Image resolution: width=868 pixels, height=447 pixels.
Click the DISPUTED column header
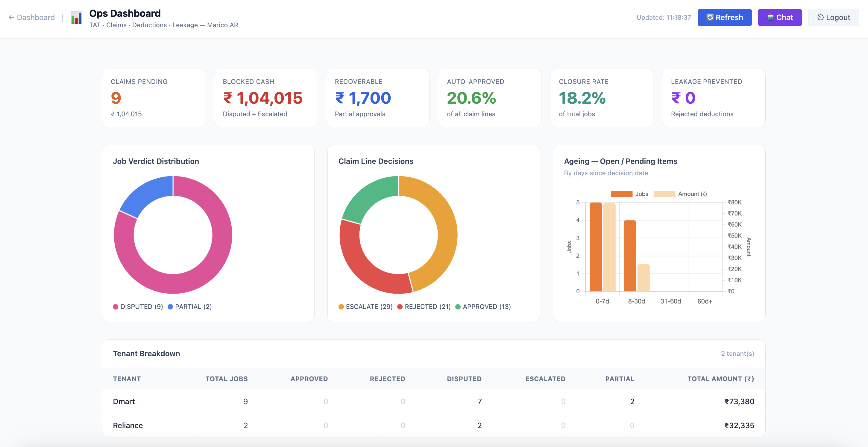coord(464,378)
